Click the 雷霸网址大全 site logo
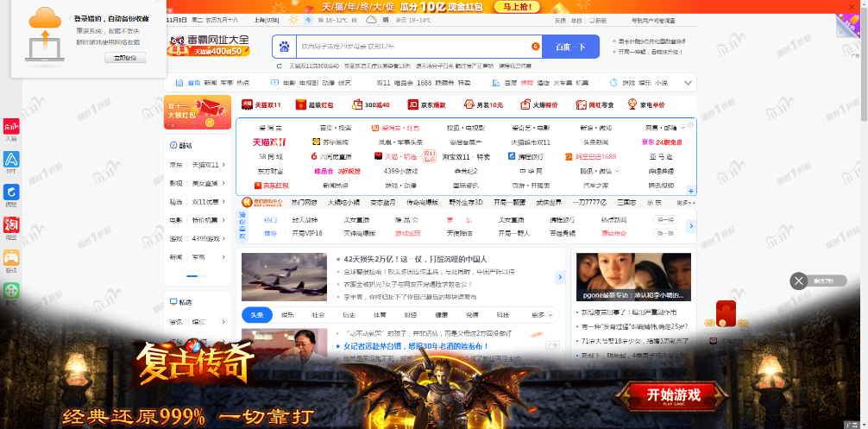 tap(209, 46)
